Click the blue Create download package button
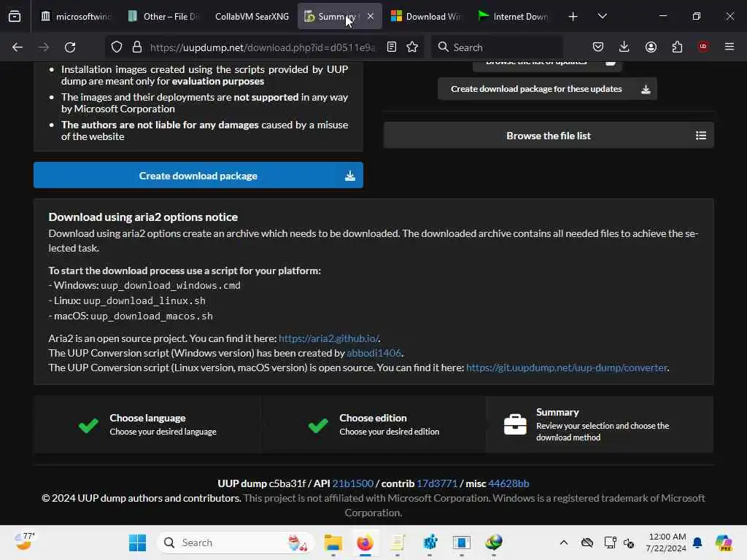 198,175
